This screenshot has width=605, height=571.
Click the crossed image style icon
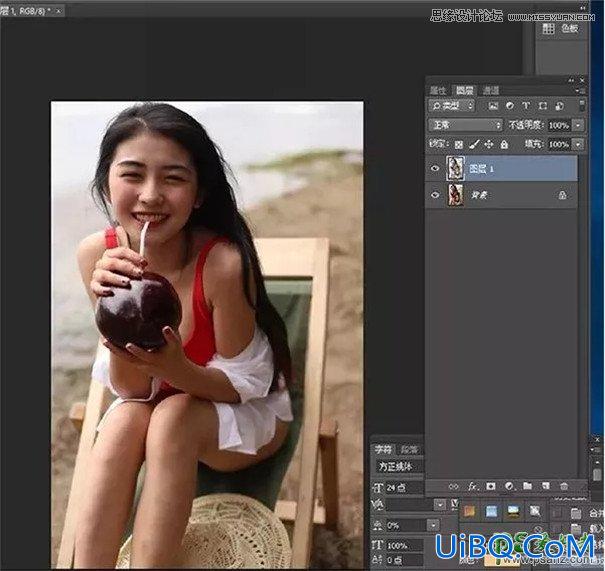tap(535, 512)
